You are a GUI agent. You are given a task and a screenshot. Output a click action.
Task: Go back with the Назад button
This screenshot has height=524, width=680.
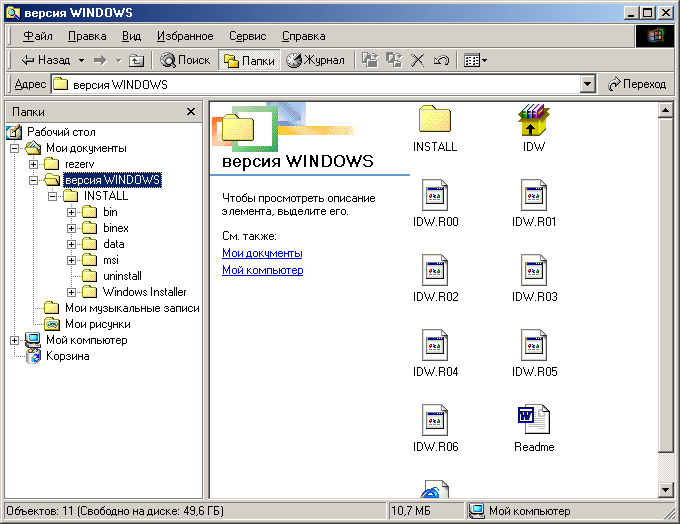pos(45,60)
